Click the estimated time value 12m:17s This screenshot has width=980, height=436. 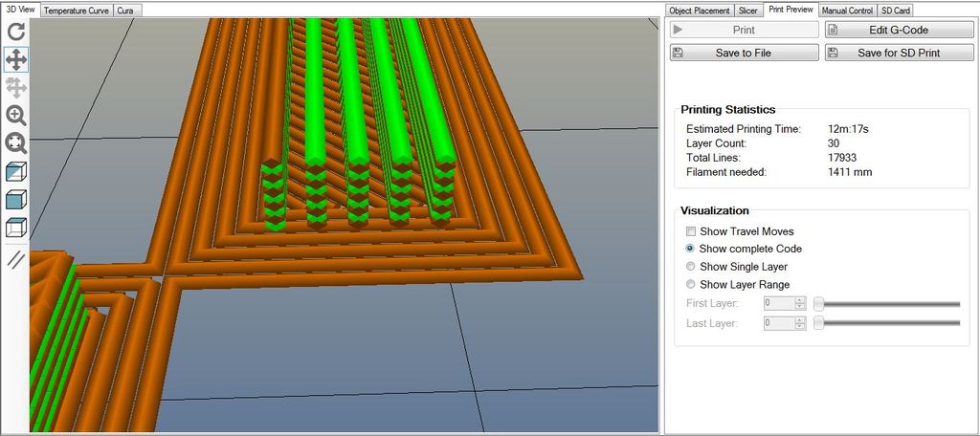[x=848, y=129]
